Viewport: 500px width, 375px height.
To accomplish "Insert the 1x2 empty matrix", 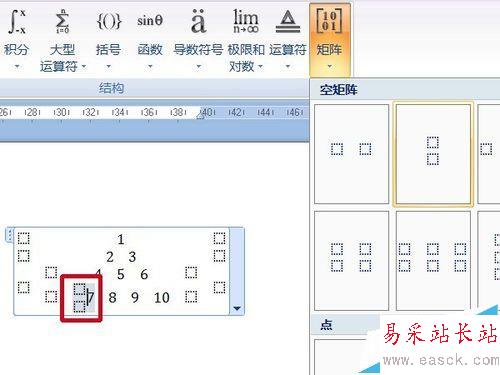I will (x=351, y=154).
